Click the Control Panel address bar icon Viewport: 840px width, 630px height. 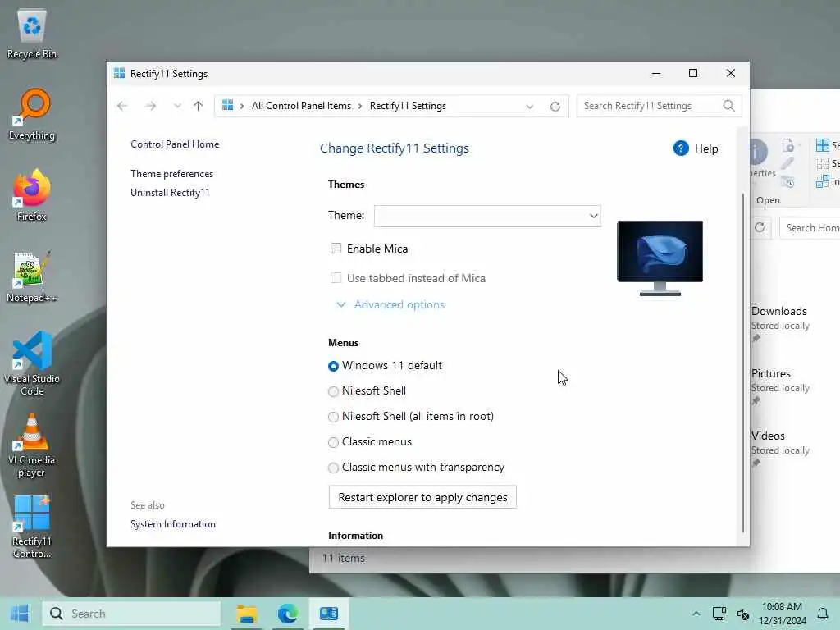(228, 106)
